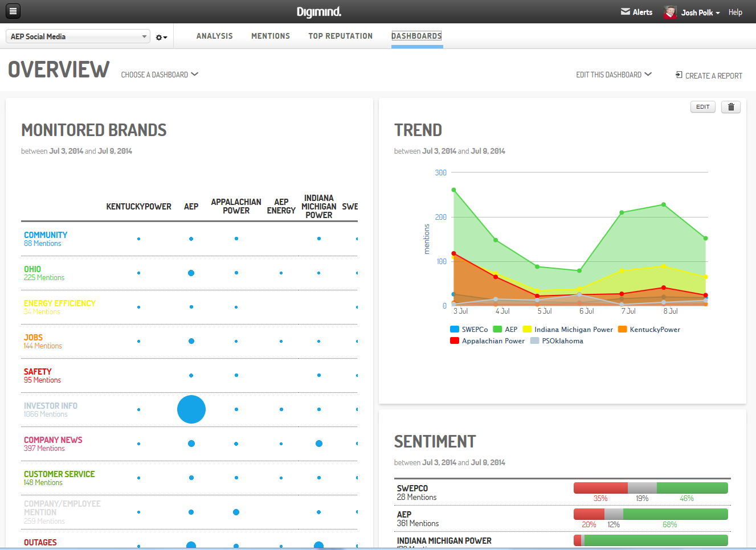
Task: Open the Investor Info topic link
Action: coord(50,405)
